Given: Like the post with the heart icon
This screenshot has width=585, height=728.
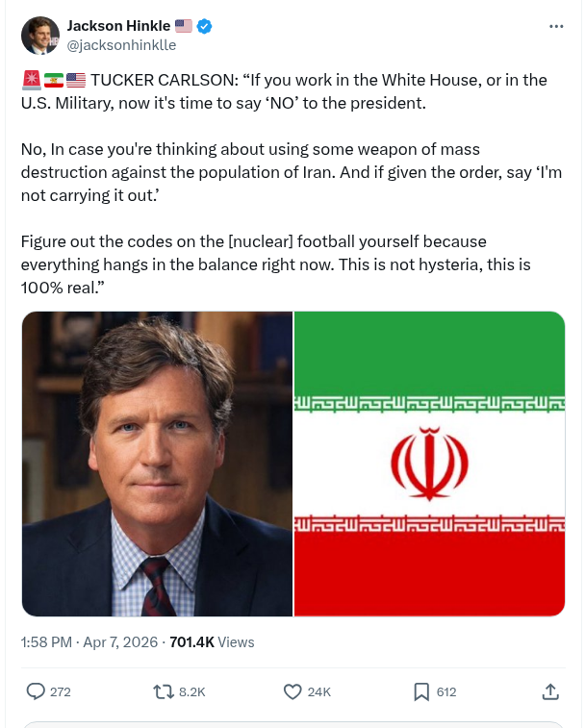Looking at the screenshot, I should [293, 690].
